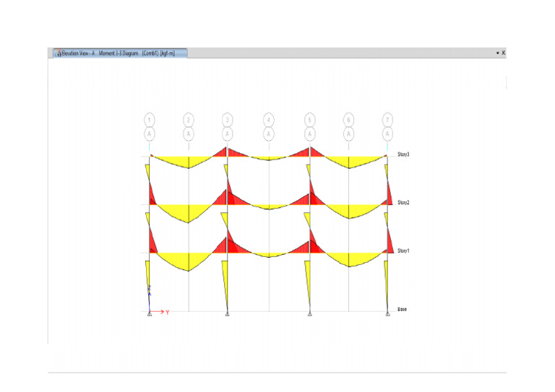This screenshot has width=555, height=392.
Task: Click the Story2 level label
Action: click(x=403, y=203)
